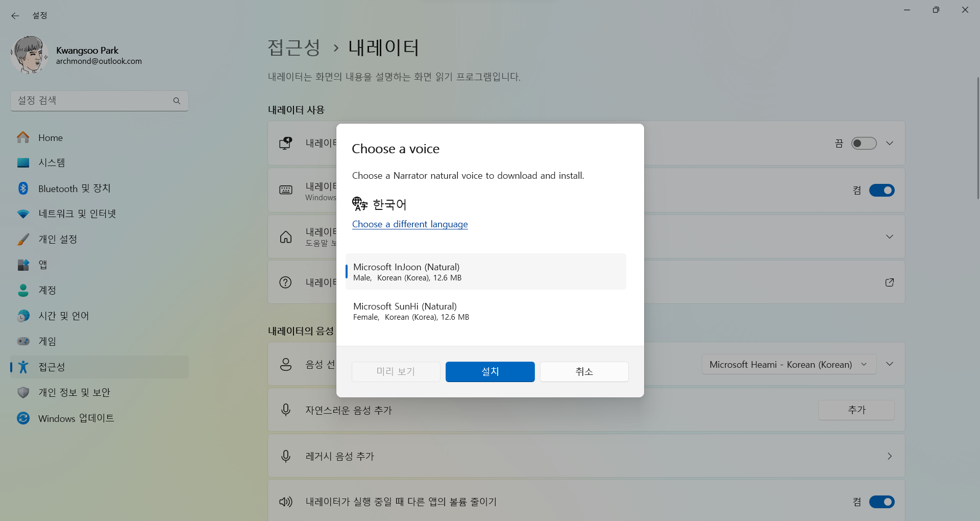Viewport: 980px width, 521px height.
Task: Click Choose a different language link
Action: (x=410, y=224)
